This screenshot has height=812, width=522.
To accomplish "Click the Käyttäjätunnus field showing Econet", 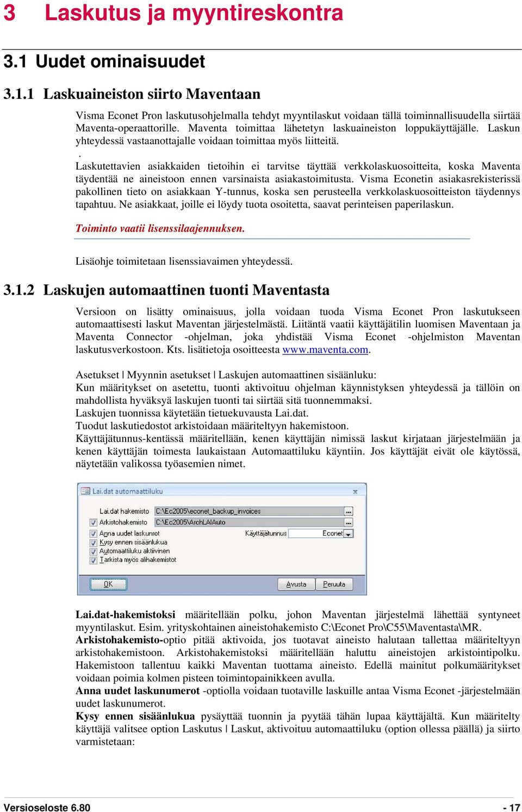I will coord(316,534).
